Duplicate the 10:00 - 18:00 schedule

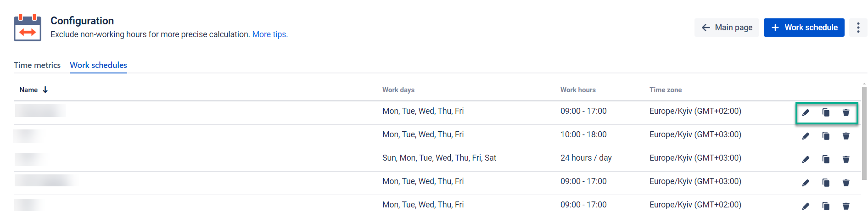tap(826, 136)
